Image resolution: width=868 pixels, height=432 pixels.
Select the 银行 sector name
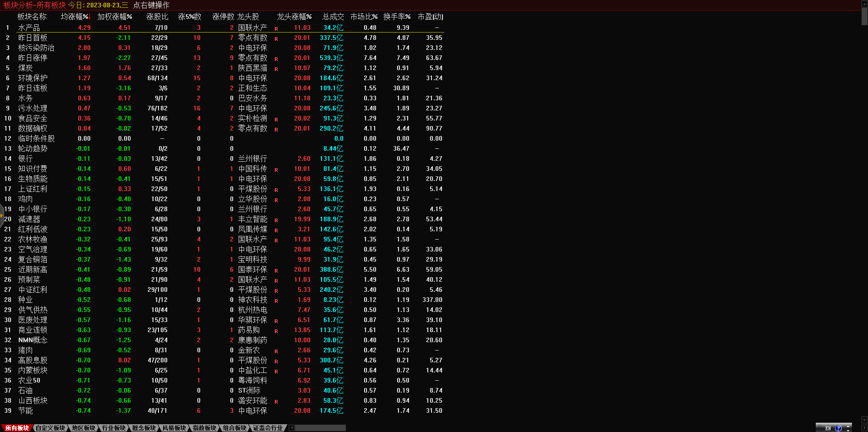point(25,159)
